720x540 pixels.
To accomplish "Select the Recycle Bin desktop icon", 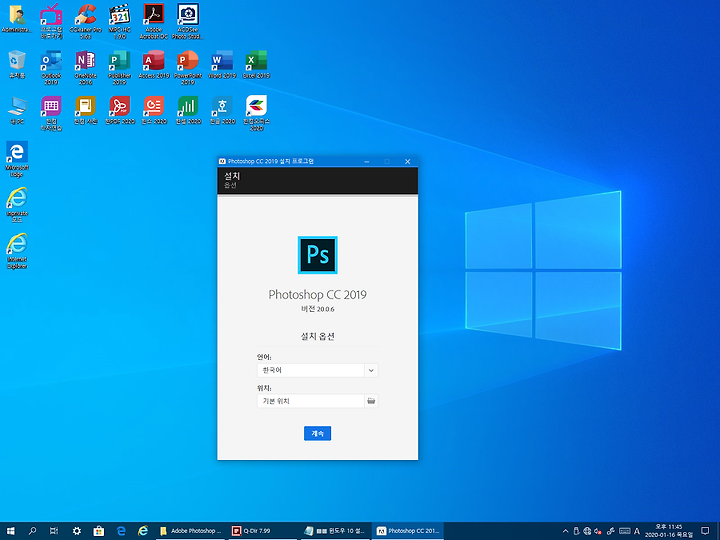I will [17, 65].
